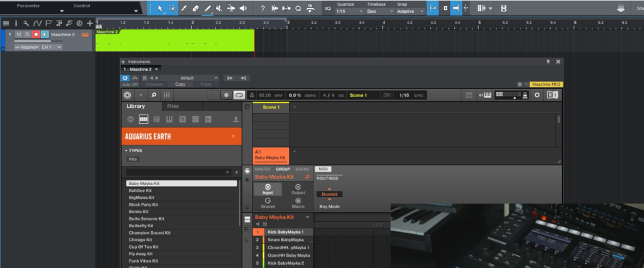Mute the Maschine 2 track
Screen dimensions: 644x268
(x=19, y=34)
